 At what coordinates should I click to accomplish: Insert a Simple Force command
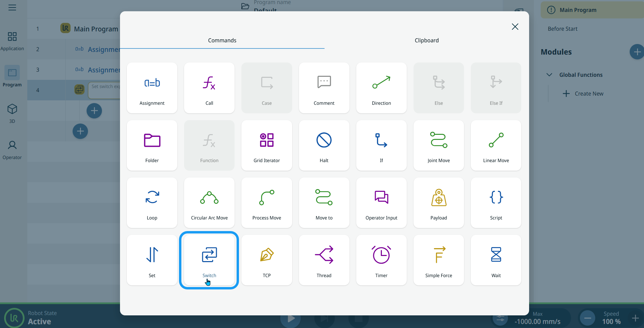pyautogui.click(x=438, y=260)
